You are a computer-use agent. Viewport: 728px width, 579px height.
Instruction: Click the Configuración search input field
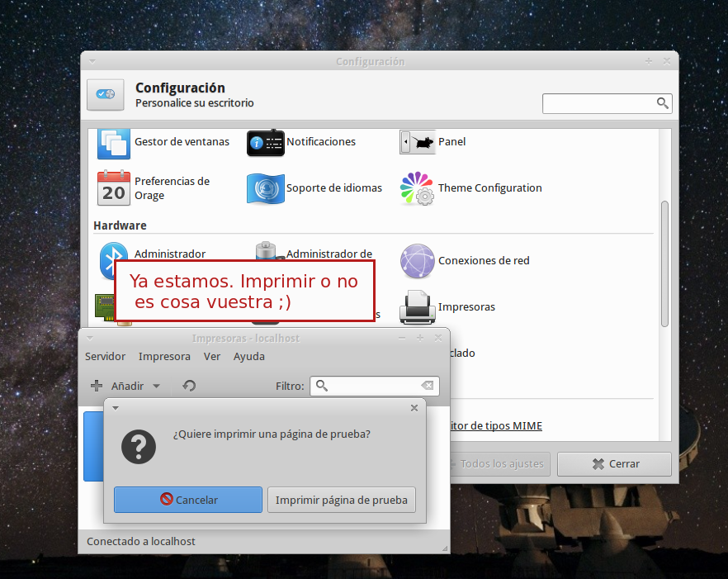pyautogui.click(x=607, y=103)
